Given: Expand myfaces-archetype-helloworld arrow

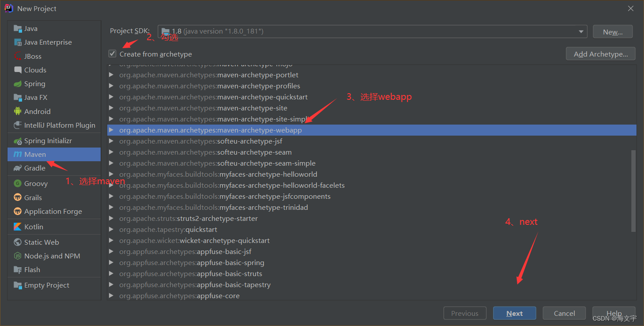Looking at the screenshot, I should [111, 174].
